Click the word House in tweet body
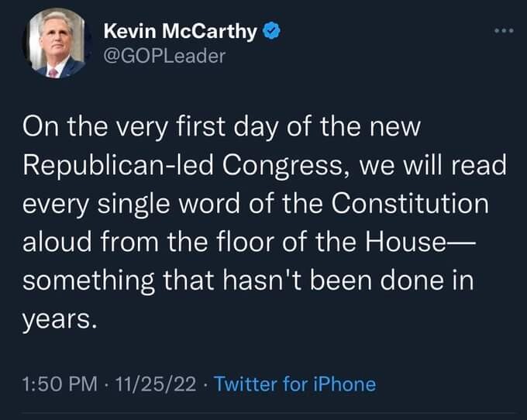527x420 pixels. coord(405,242)
